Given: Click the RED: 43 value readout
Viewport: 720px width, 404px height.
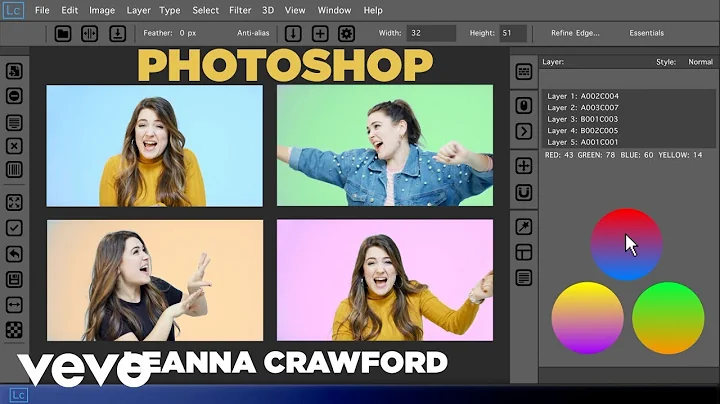Looking at the screenshot, I should (x=559, y=155).
